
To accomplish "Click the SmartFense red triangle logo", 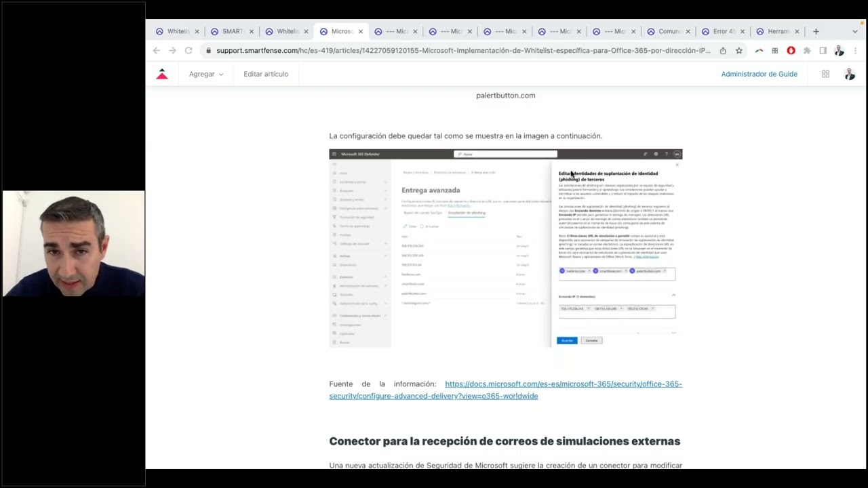I will pyautogui.click(x=162, y=74).
